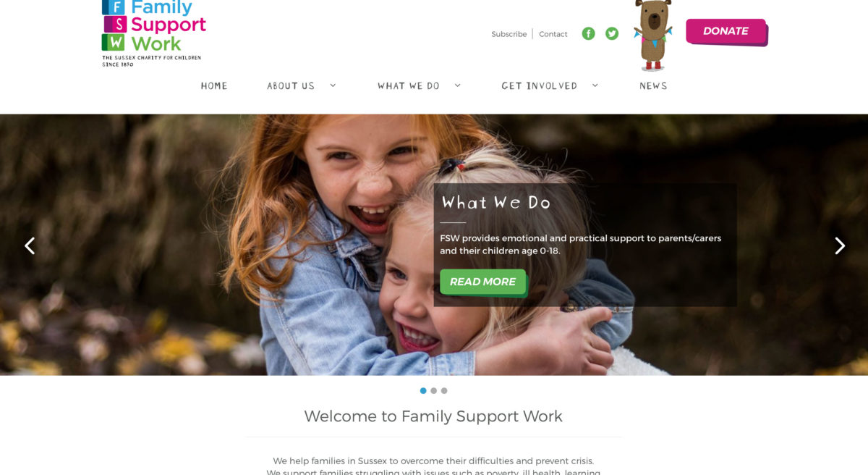The image size is (868, 475).
Task: Open the Facebook page icon
Action: pyautogui.click(x=588, y=33)
